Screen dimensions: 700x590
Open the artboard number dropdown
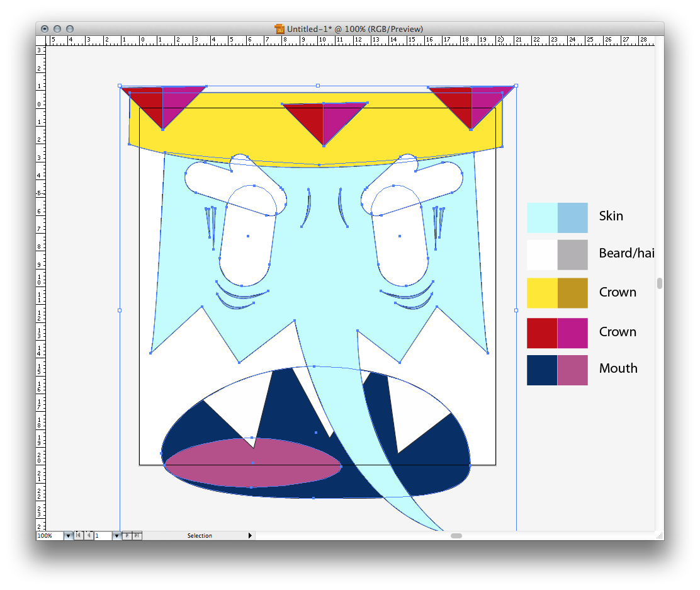[x=116, y=536]
